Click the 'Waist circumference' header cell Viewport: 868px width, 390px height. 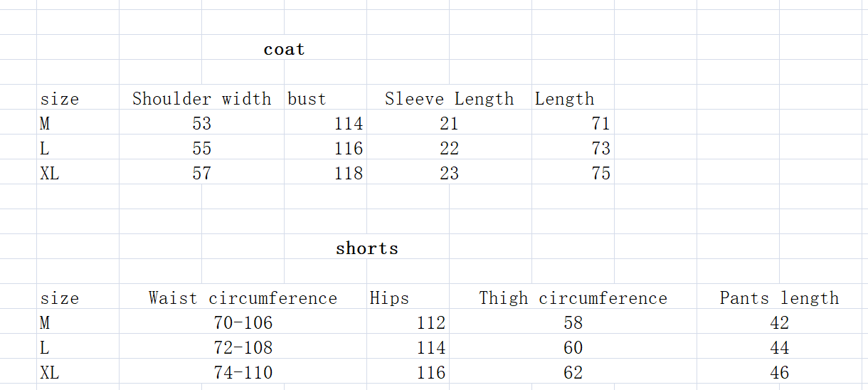click(243, 298)
